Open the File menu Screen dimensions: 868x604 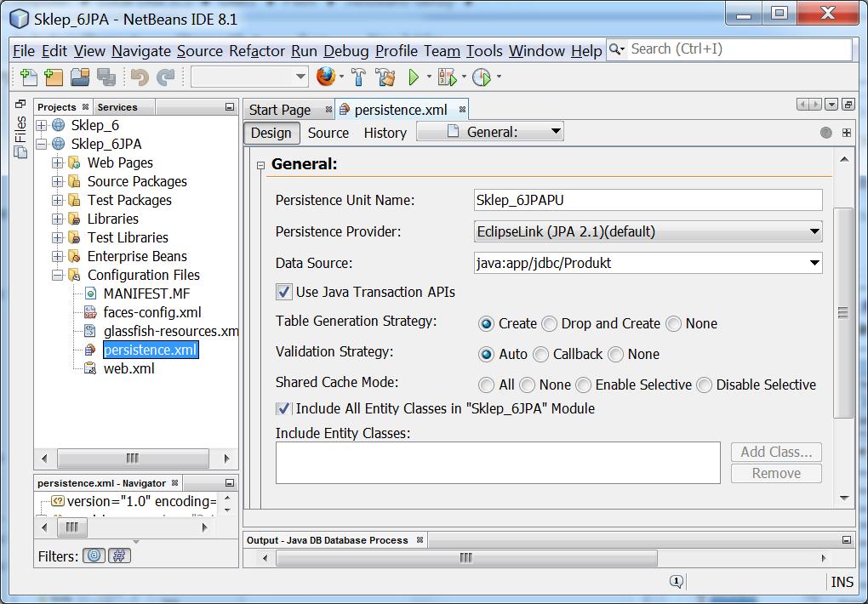click(24, 51)
